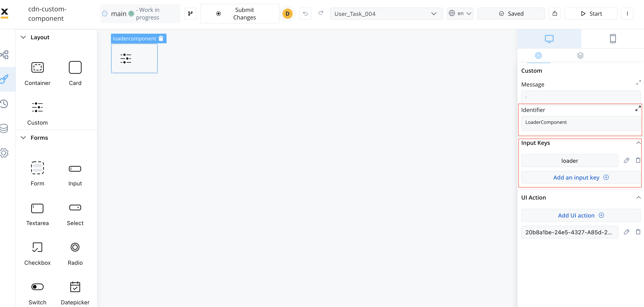The height and width of the screenshot is (307, 644).
Task: Open the en language dropdown
Action: tap(460, 14)
